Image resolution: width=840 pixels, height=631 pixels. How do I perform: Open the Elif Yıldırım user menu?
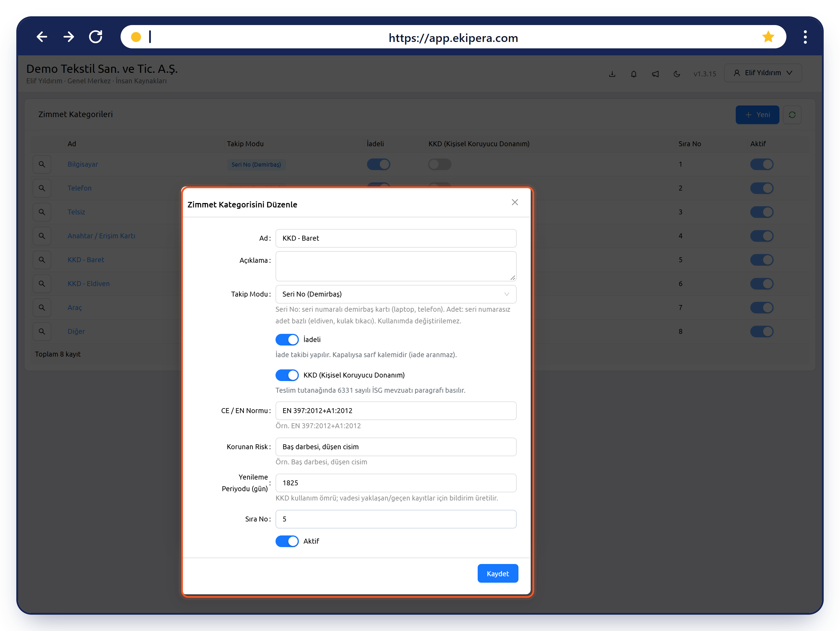coord(763,73)
